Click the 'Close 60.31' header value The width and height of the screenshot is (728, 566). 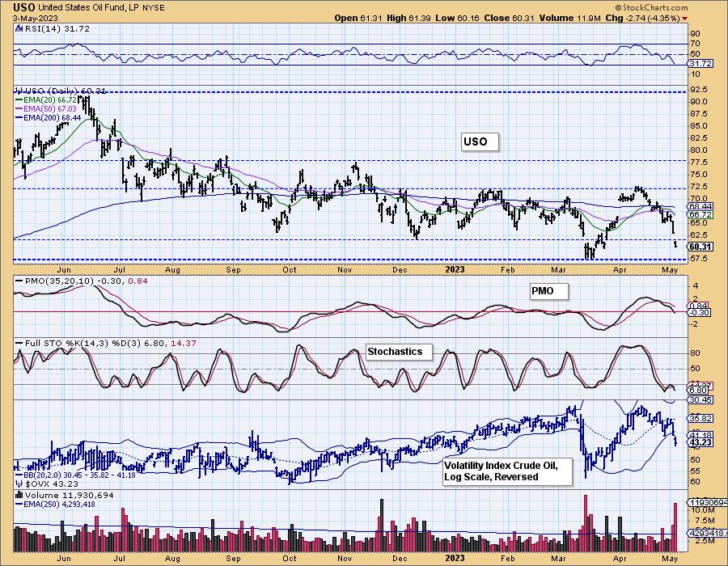(x=510, y=18)
